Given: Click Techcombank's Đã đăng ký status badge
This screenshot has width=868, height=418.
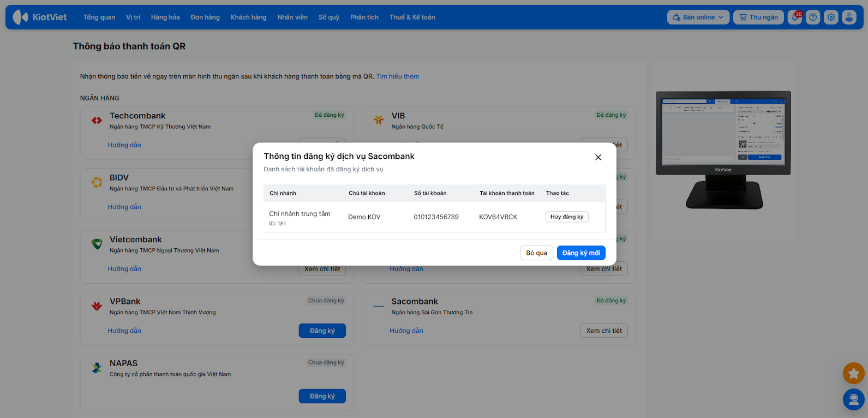Looking at the screenshot, I should pyautogui.click(x=330, y=115).
